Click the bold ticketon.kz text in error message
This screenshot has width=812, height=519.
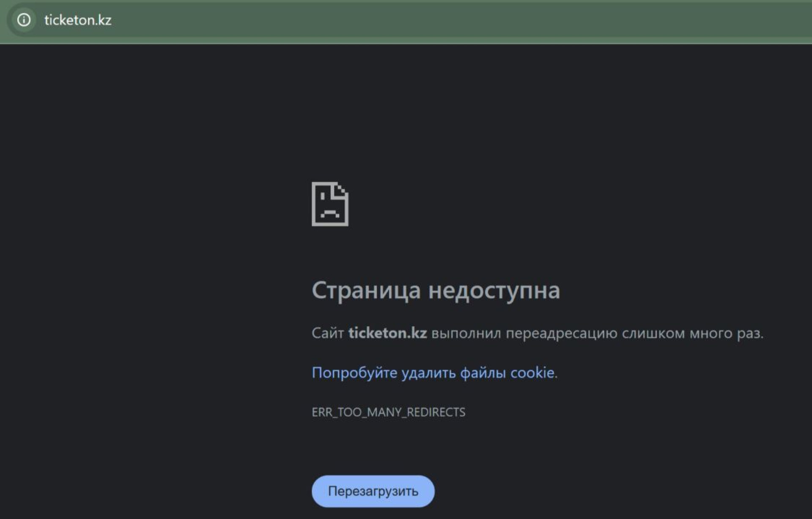point(387,333)
